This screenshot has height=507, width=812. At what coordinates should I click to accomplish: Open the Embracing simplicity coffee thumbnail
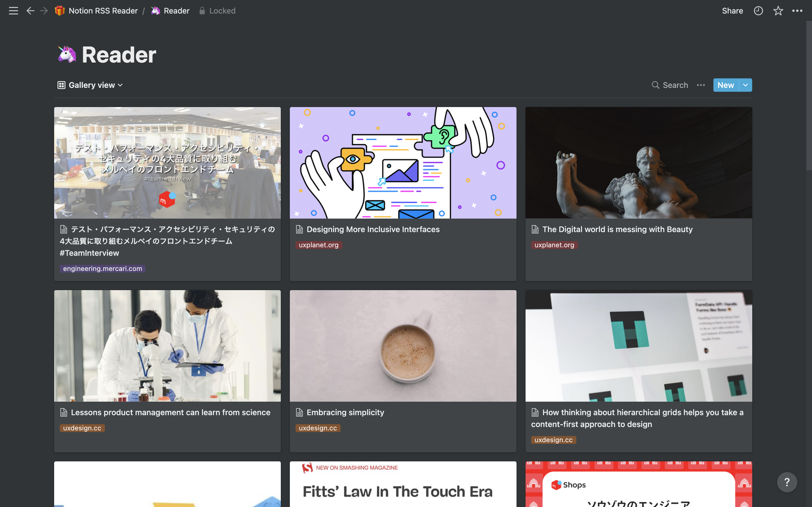(x=403, y=346)
